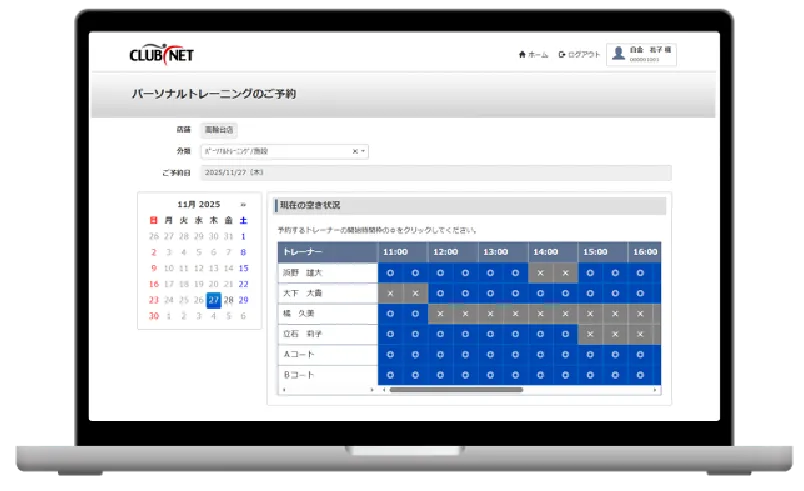This screenshot has width=804, height=491.
Task: Book first trainer row at 15:00
Action: [x=590, y=273]
